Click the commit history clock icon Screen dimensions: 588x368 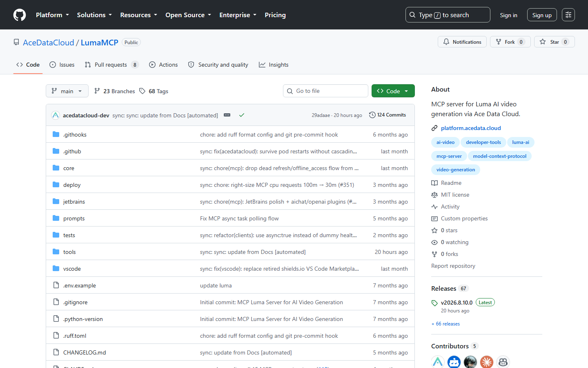(x=372, y=115)
